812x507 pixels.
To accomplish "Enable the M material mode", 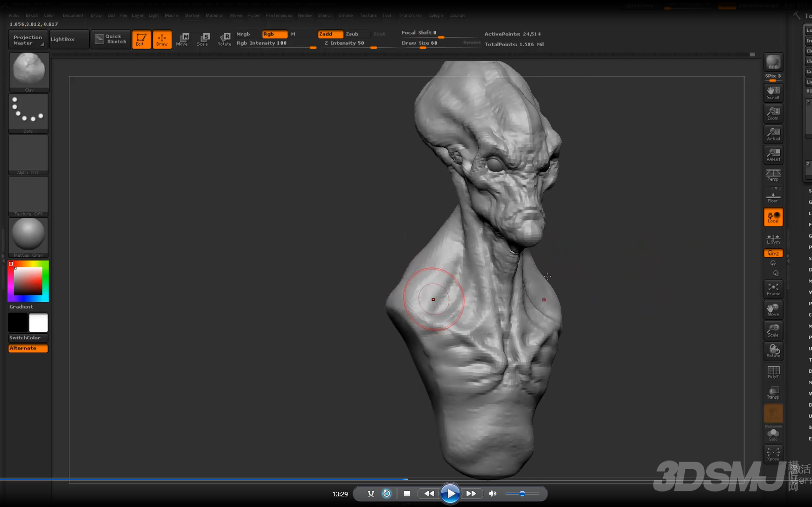I will (x=293, y=34).
